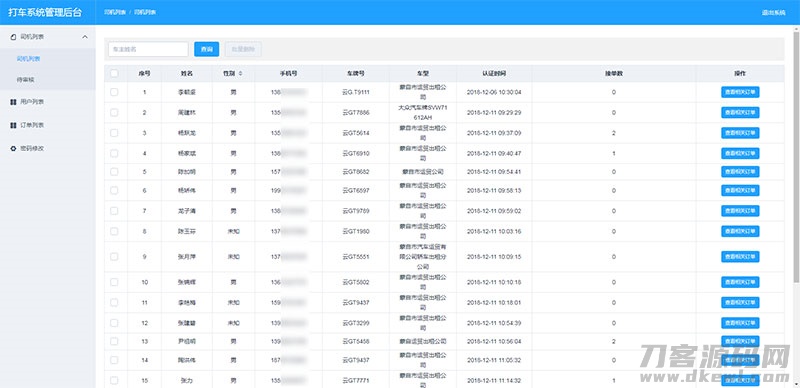This screenshot has height=388, width=800.
Task: Toggle the select-all header checkbox
Action: point(114,74)
